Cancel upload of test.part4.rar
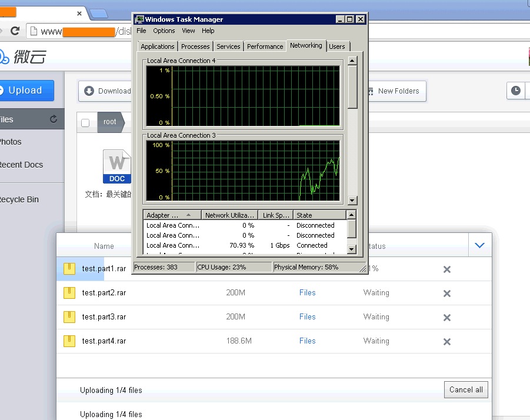530x420 pixels. (447, 342)
